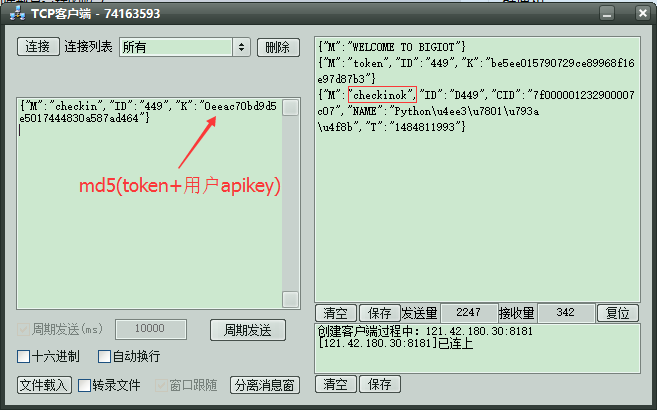Click the 删除 button
Image resolution: width=657 pixels, height=410 pixels.
coord(278,47)
